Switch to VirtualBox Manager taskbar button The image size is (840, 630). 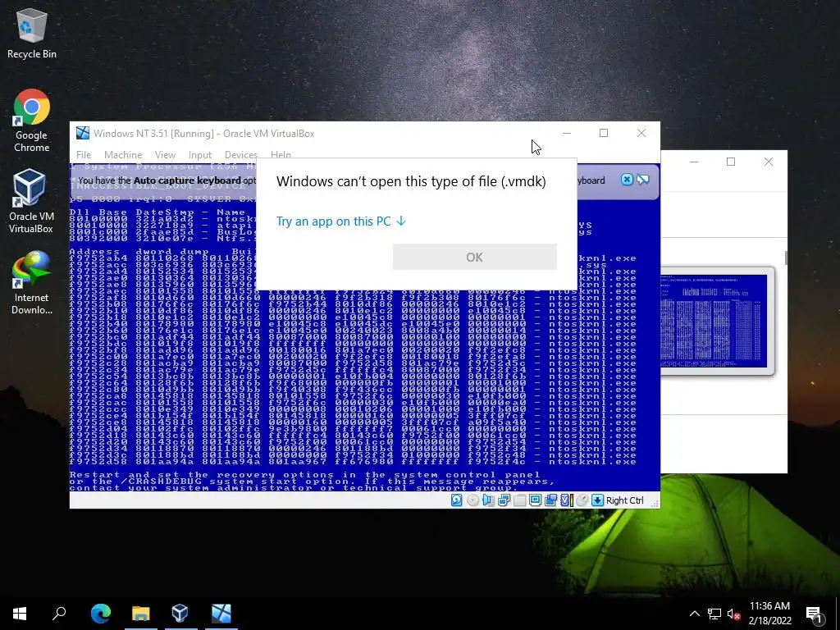click(x=180, y=613)
